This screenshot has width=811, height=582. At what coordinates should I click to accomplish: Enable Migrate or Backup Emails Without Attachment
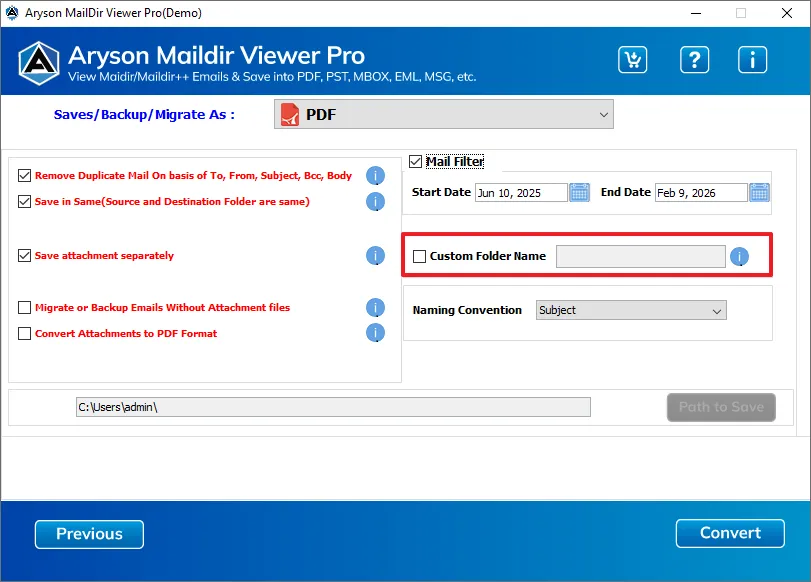[24, 307]
